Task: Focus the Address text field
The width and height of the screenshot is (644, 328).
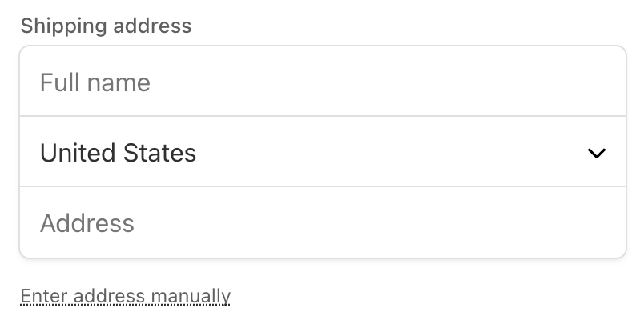Action: pos(322,222)
